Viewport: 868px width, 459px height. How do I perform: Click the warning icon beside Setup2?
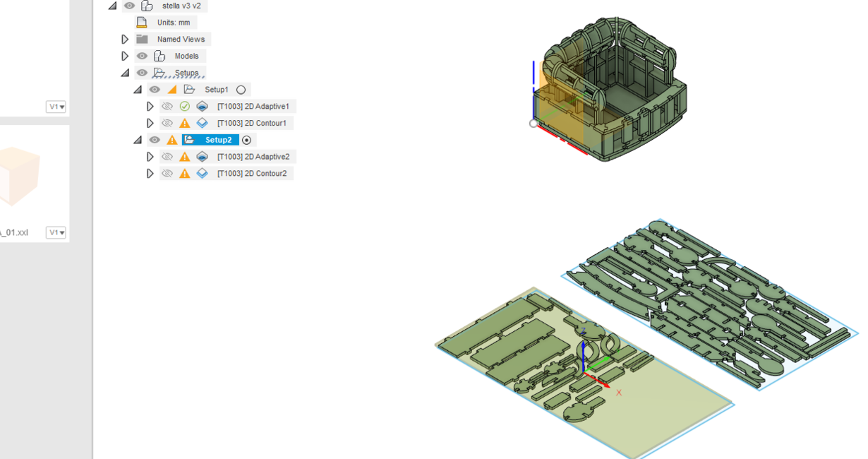point(172,140)
